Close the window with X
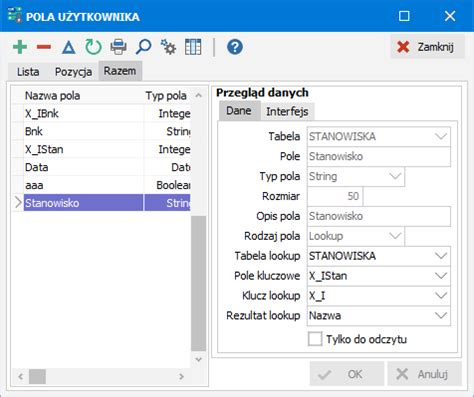This screenshot has width=474, height=397. (x=450, y=16)
